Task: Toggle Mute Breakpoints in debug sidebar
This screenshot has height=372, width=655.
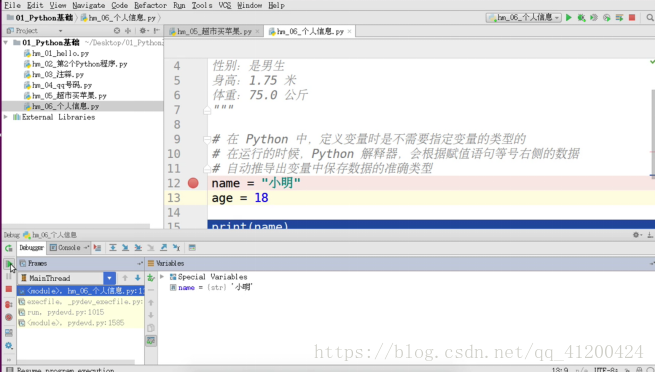Action: point(9,317)
